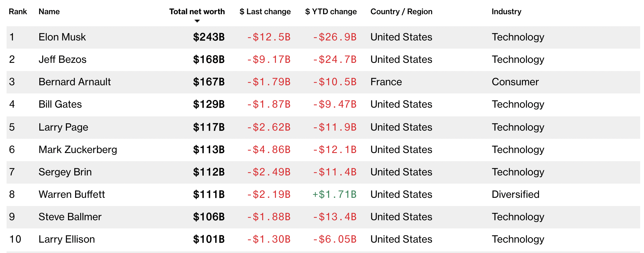Sort by the Rank column header
Viewport: 644px width, 253px height.
pyautogui.click(x=18, y=11)
